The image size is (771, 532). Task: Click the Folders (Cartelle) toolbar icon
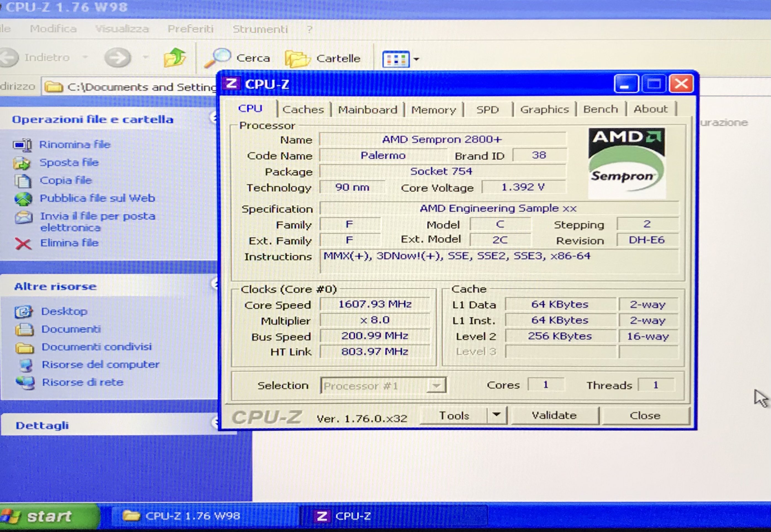point(298,59)
